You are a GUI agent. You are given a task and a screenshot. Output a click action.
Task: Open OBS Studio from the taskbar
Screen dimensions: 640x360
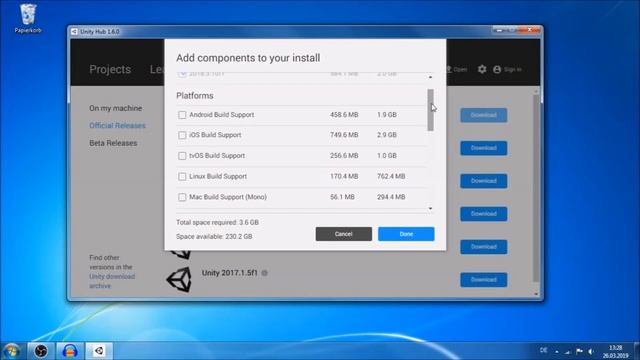click(40, 351)
